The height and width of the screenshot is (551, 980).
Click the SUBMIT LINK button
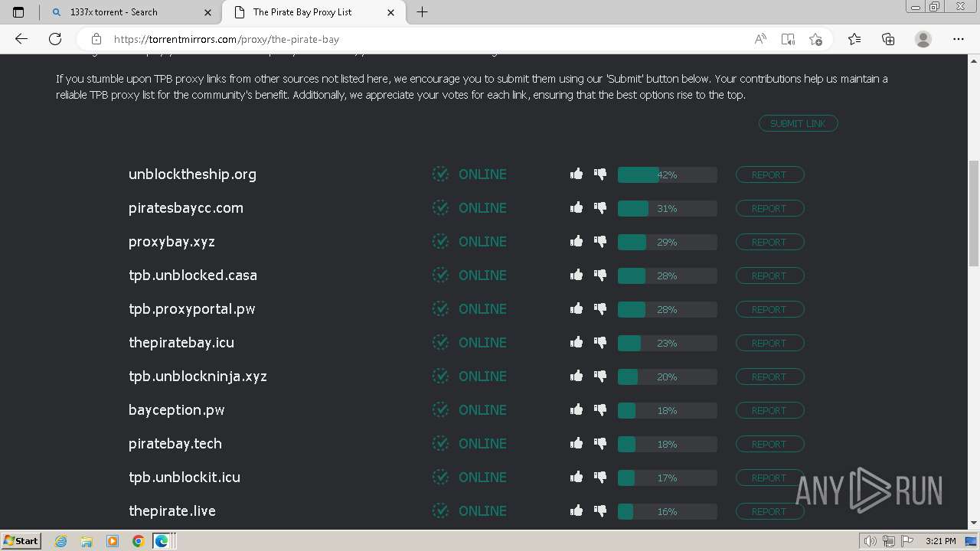798,123
